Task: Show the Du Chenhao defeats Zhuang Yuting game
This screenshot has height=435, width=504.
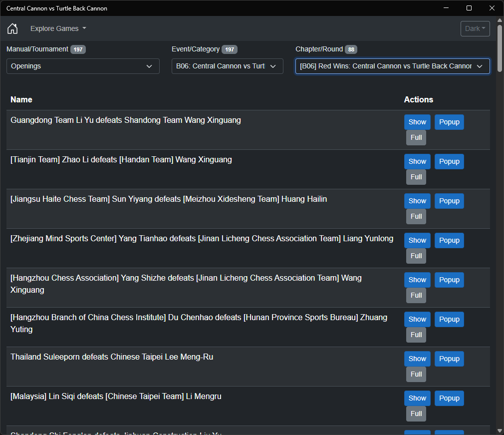Action: [417, 319]
